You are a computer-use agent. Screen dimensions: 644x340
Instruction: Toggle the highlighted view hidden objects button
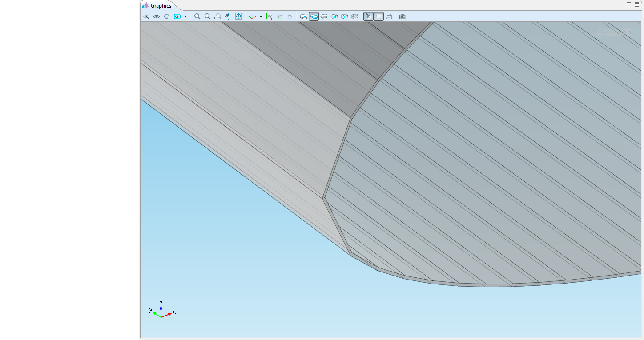coord(177,16)
